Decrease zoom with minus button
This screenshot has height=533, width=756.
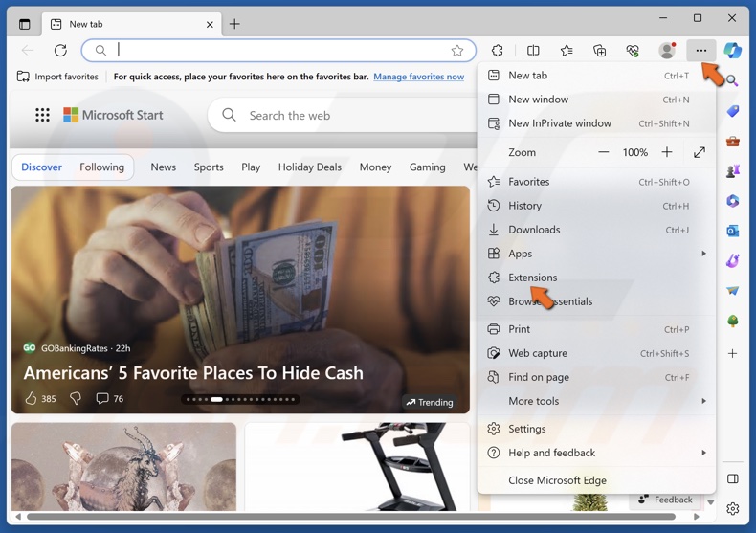click(x=603, y=152)
